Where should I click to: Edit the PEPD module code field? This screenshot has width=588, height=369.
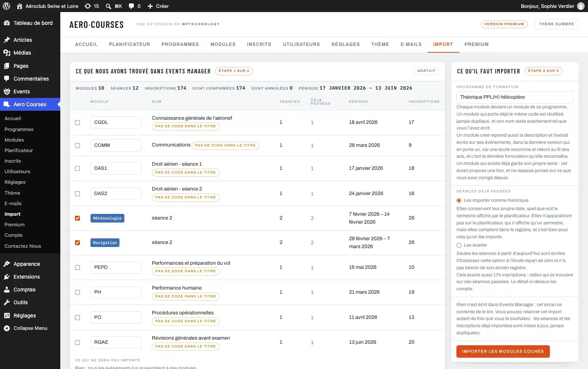pos(116,267)
